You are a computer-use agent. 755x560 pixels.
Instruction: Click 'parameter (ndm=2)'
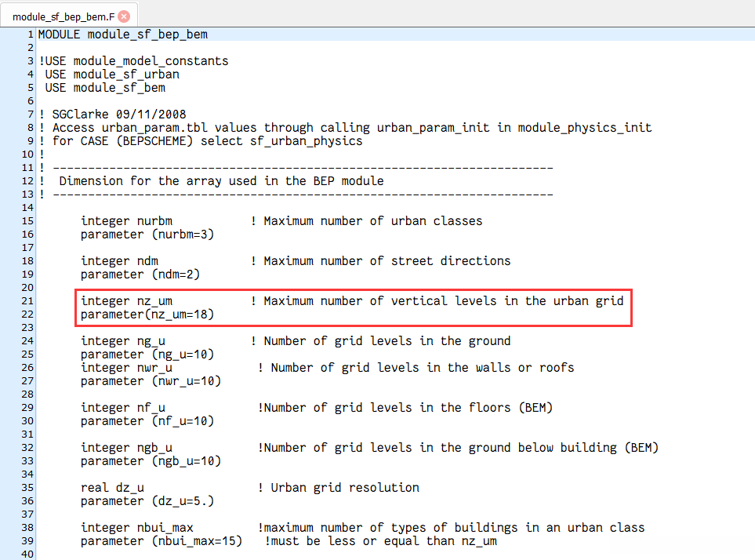pos(140,275)
